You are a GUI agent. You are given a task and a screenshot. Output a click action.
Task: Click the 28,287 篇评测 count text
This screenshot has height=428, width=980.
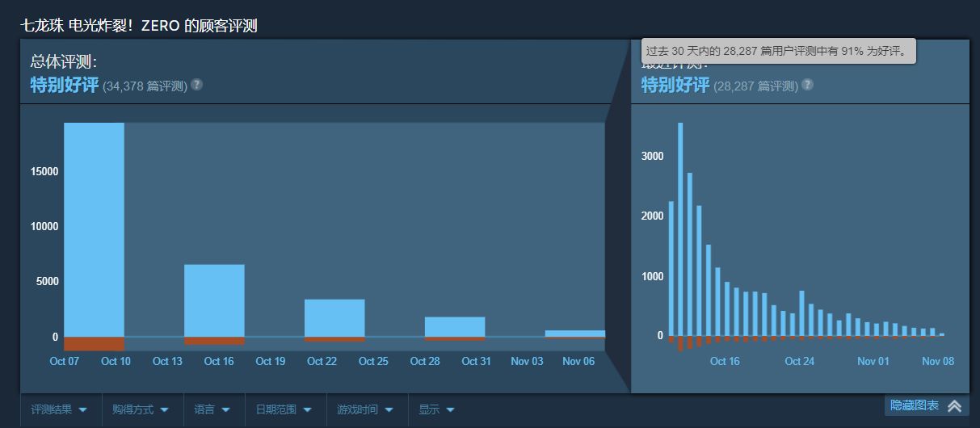(x=755, y=86)
